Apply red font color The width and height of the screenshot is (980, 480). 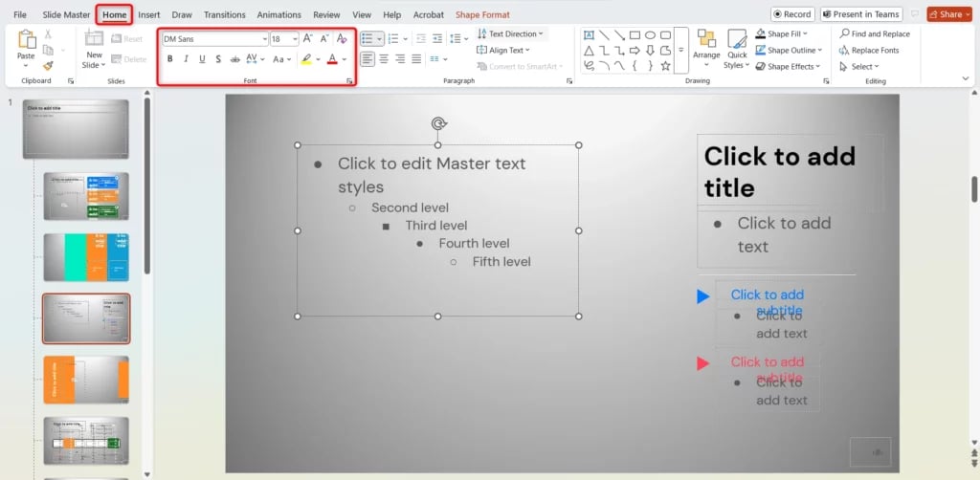point(332,59)
